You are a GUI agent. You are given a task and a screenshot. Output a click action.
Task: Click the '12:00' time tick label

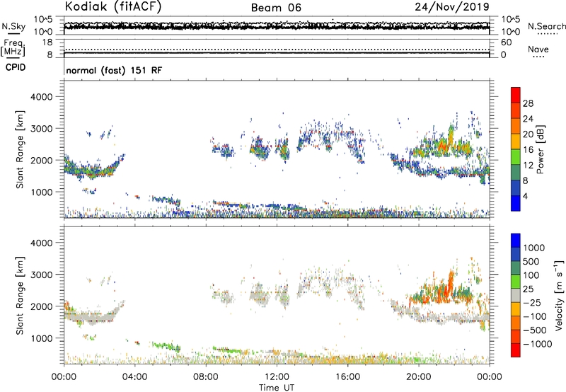tap(277, 377)
